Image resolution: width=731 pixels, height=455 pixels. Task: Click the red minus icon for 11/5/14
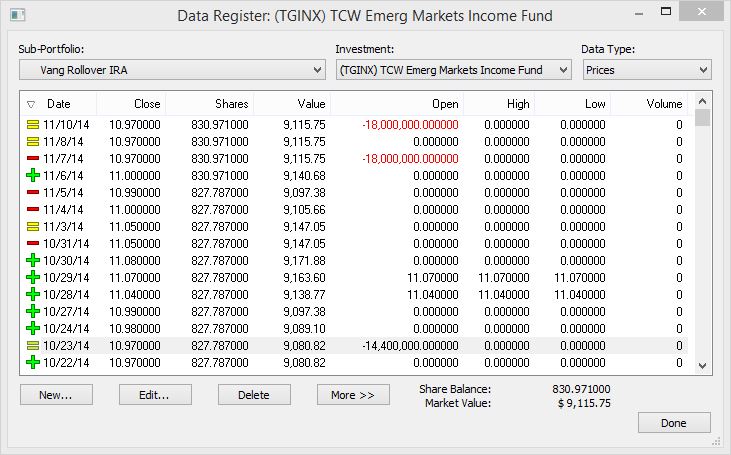(33, 193)
